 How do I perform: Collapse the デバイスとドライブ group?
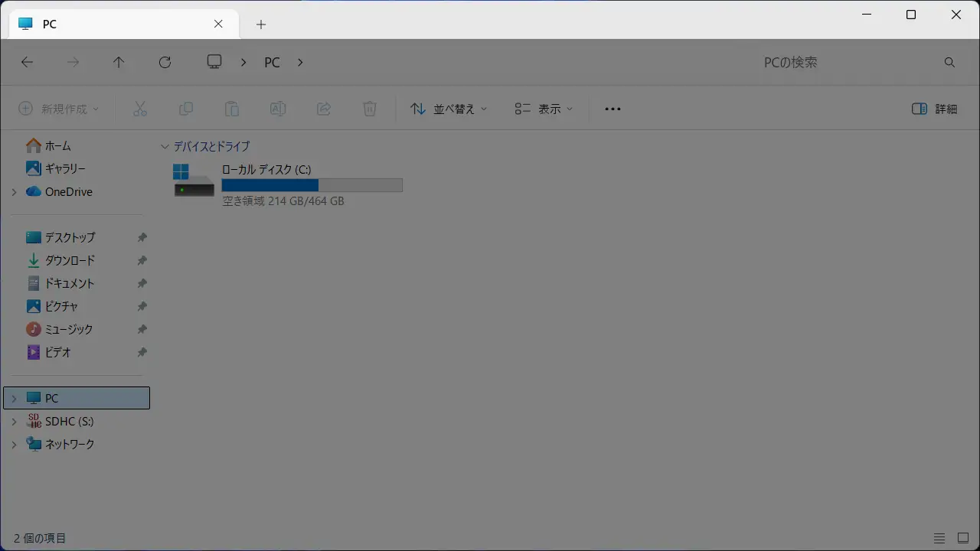coord(165,146)
